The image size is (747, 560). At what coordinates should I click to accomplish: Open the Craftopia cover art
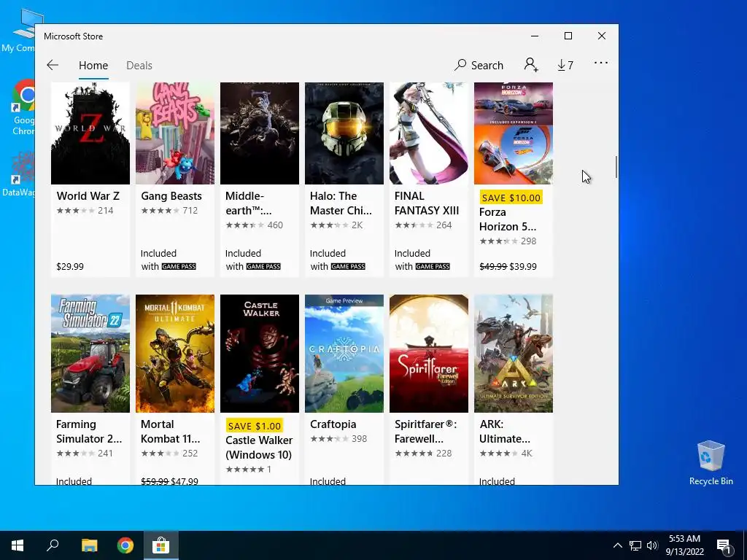pyautogui.click(x=344, y=354)
